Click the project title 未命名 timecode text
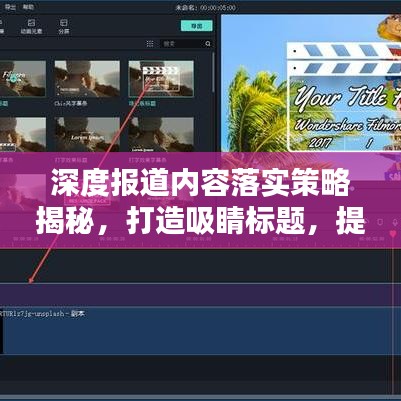 click(206, 7)
